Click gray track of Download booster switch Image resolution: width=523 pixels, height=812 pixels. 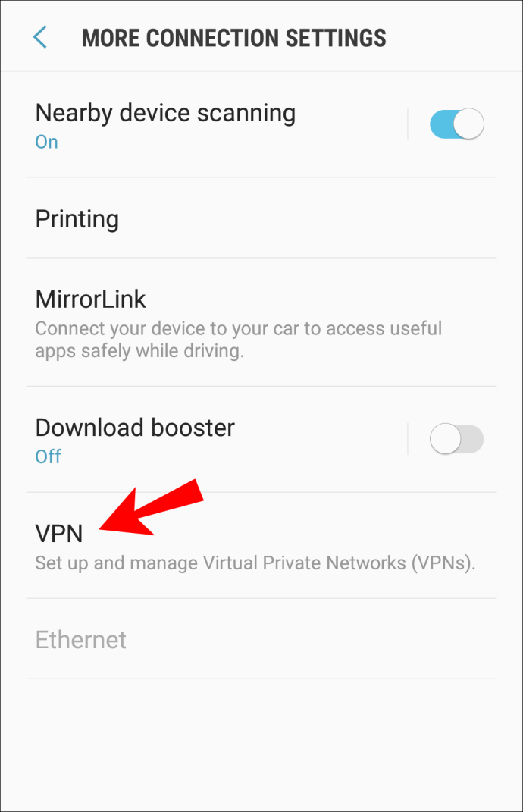pyautogui.click(x=472, y=439)
